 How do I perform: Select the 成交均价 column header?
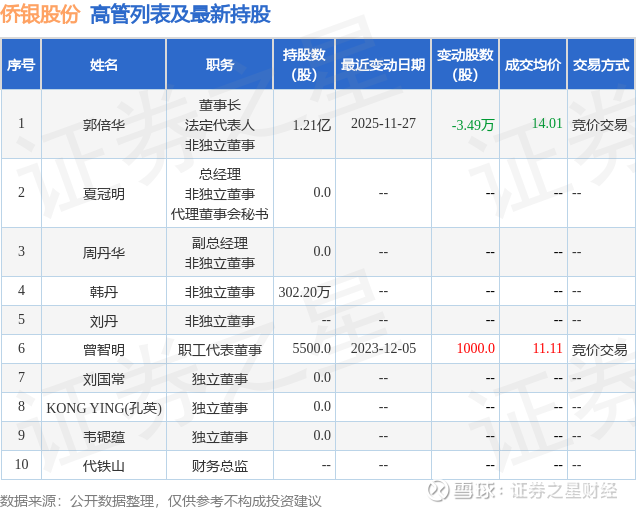pyautogui.click(x=533, y=64)
